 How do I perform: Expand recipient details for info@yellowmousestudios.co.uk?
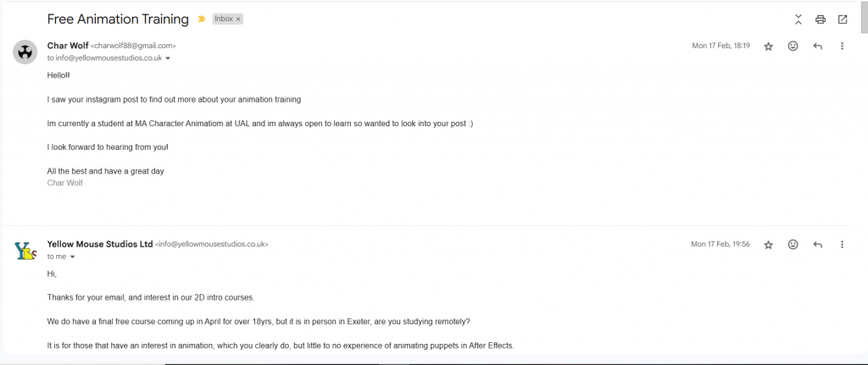pos(168,58)
